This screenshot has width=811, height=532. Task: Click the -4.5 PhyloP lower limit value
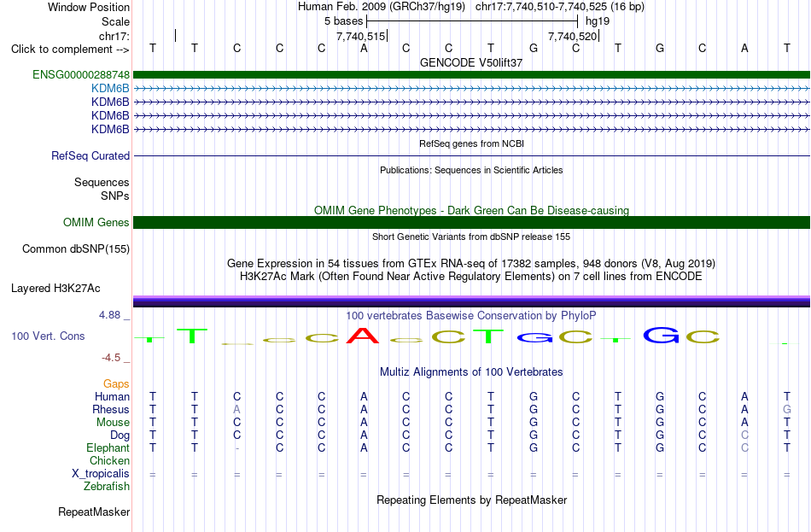(111, 358)
